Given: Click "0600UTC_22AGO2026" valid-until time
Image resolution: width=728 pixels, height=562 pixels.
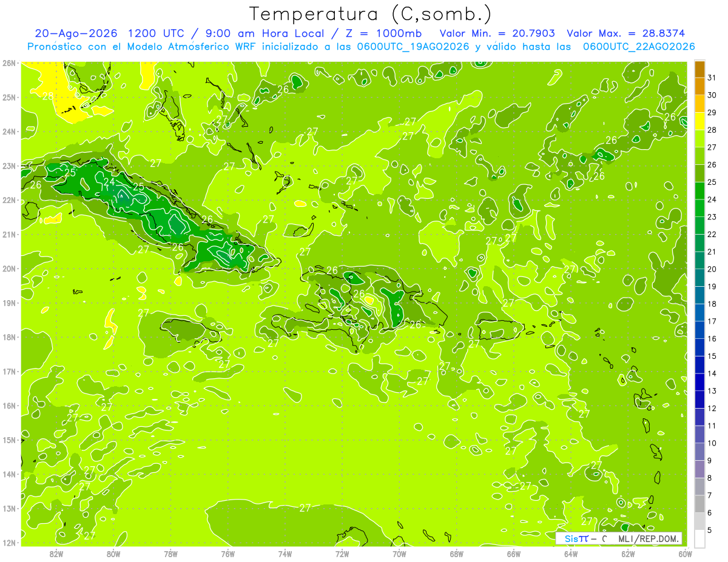Looking at the screenshot, I should [639, 47].
